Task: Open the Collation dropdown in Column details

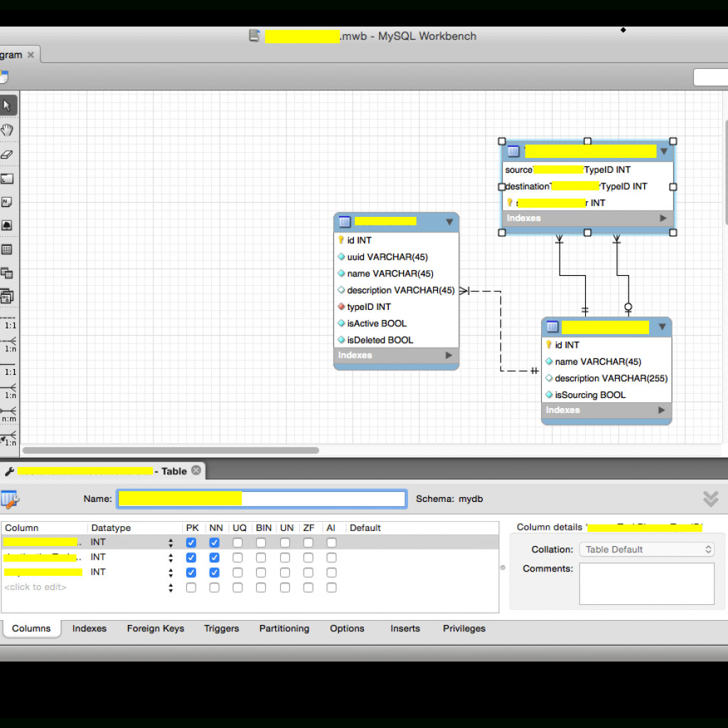Action: point(646,549)
